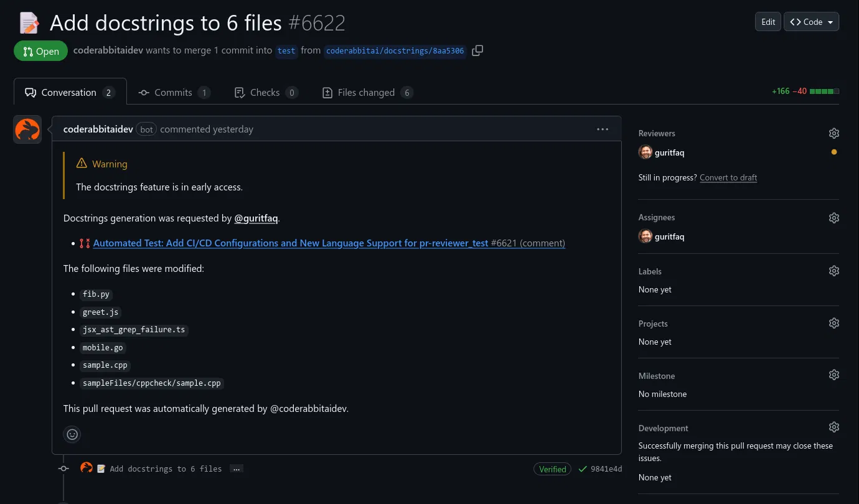Open Development settings gear
The height and width of the screenshot is (504, 859).
(x=833, y=426)
